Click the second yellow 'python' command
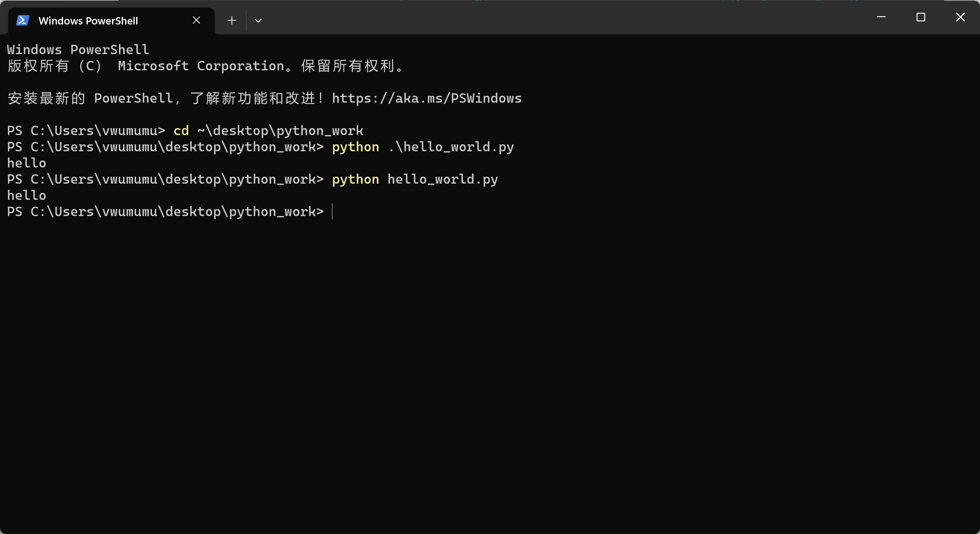The image size is (980, 534). point(355,179)
